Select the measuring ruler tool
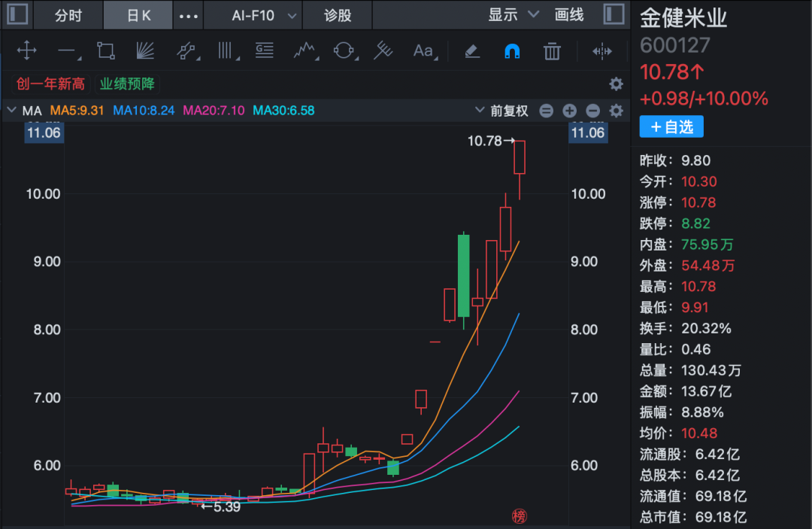 point(383,50)
